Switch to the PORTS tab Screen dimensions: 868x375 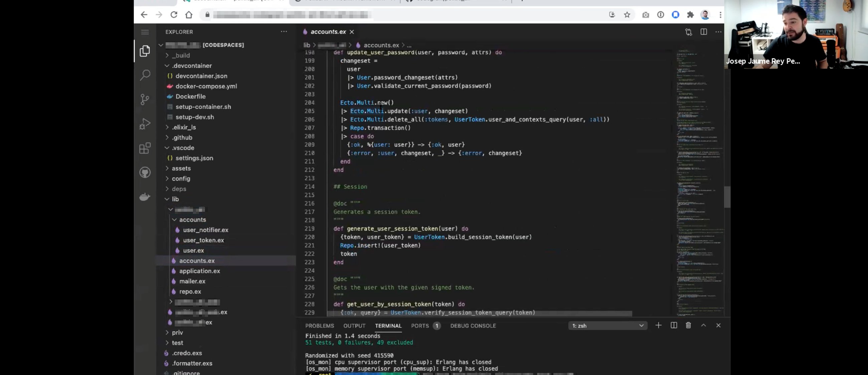(x=419, y=326)
